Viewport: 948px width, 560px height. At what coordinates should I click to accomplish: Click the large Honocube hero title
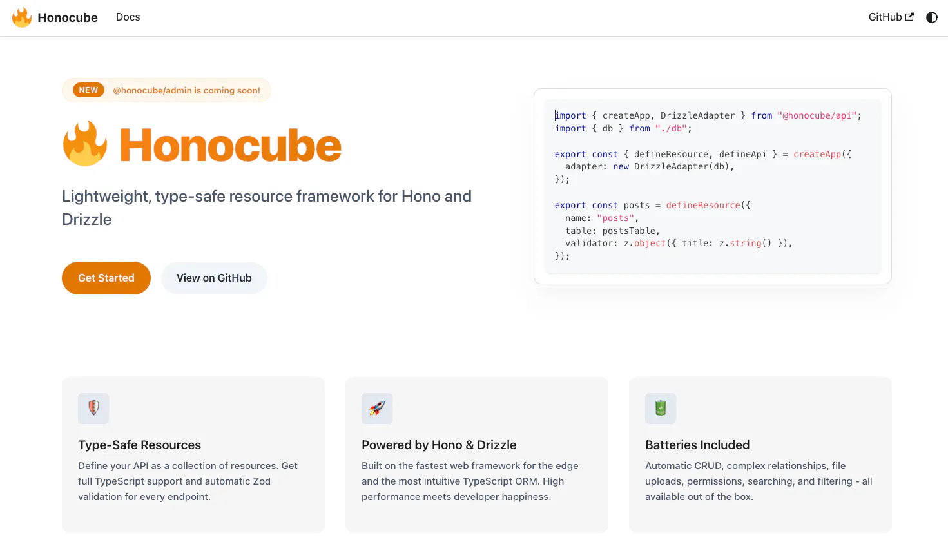coord(231,145)
